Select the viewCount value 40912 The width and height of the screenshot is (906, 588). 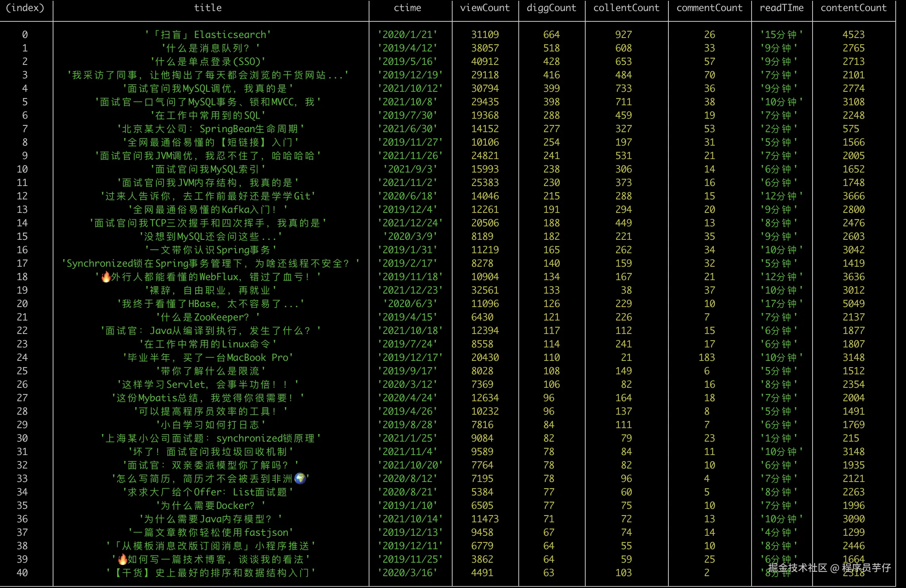pos(484,61)
